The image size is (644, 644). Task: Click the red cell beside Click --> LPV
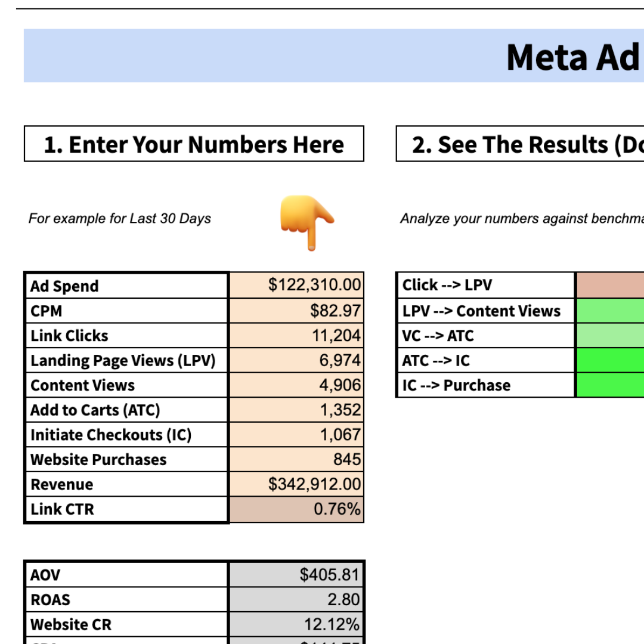[x=609, y=285]
